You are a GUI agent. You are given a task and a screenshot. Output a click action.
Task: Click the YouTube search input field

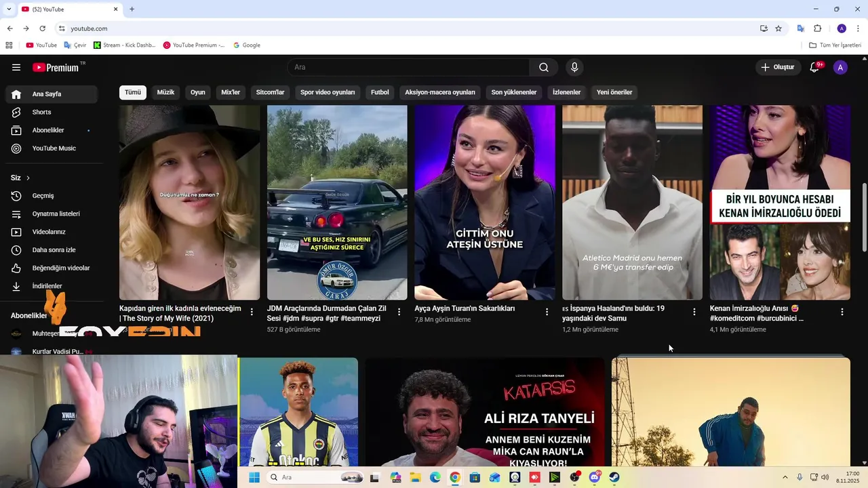[x=408, y=67]
